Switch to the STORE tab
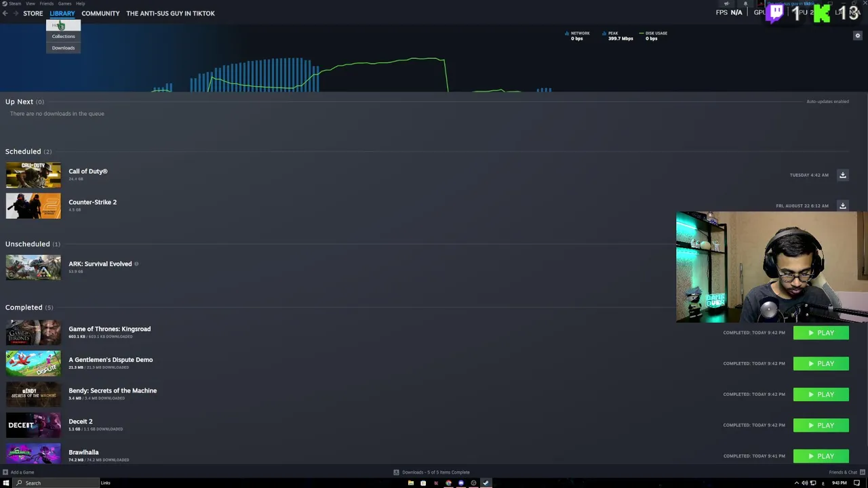Viewport: 868px width, 488px height. coord(33,13)
